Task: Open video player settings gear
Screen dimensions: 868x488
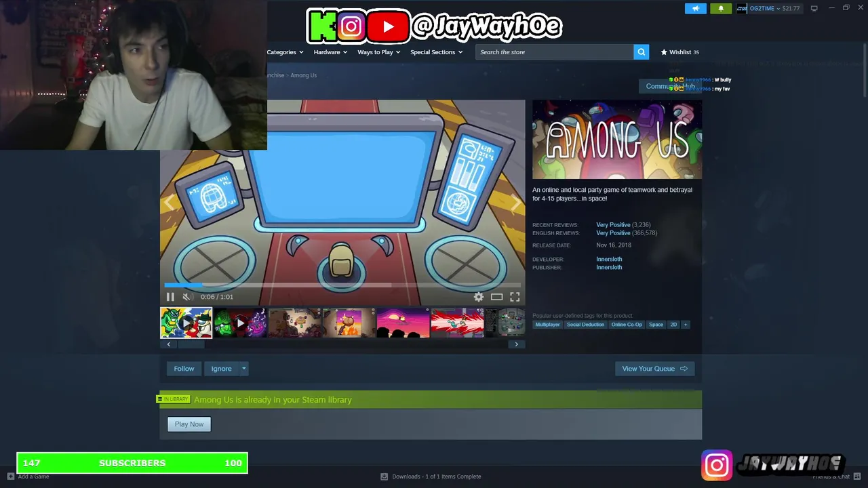Action: coord(479,297)
